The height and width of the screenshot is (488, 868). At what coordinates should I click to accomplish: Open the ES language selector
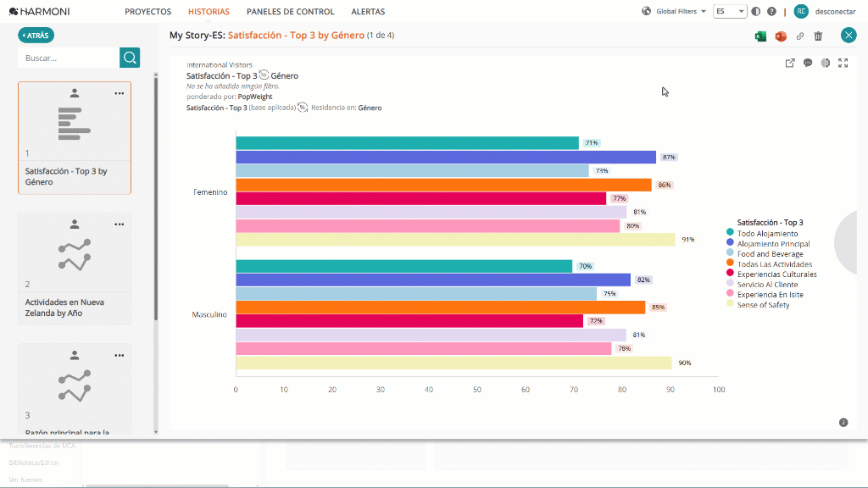point(730,12)
